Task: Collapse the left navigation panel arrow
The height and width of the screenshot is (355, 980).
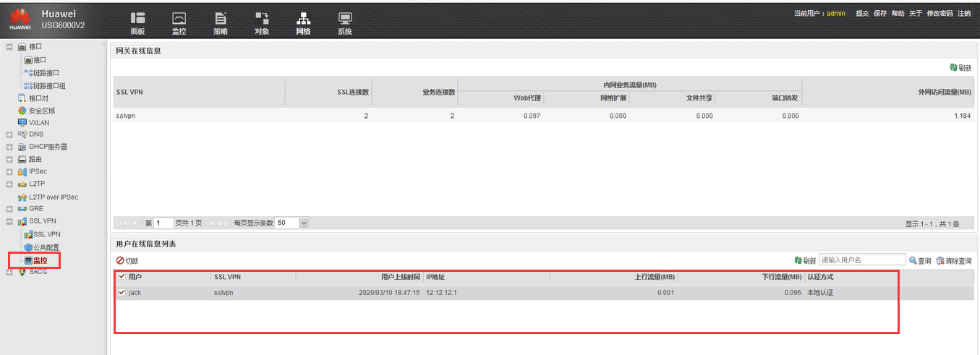Action: click(103, 45)
